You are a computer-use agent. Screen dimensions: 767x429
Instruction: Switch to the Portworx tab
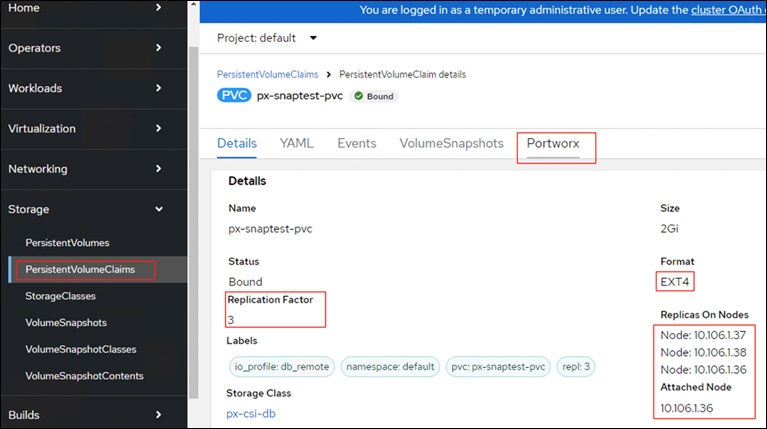click(x=553, y=143)
